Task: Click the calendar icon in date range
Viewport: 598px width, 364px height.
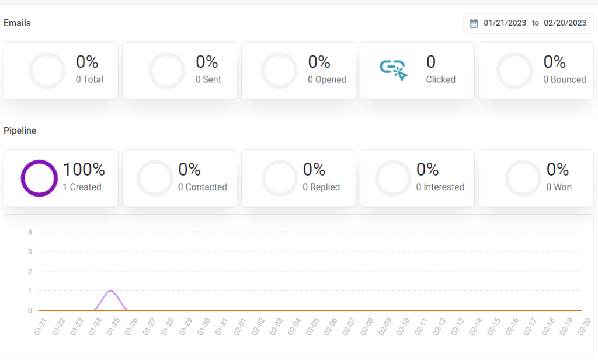Action: pyautogui.click(x=473, y=23)
